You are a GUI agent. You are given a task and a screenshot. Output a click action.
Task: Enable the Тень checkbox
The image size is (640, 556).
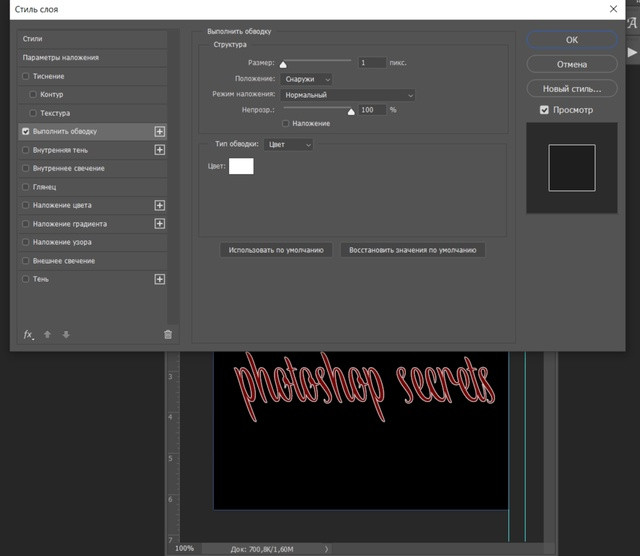(x=26, y=279)
